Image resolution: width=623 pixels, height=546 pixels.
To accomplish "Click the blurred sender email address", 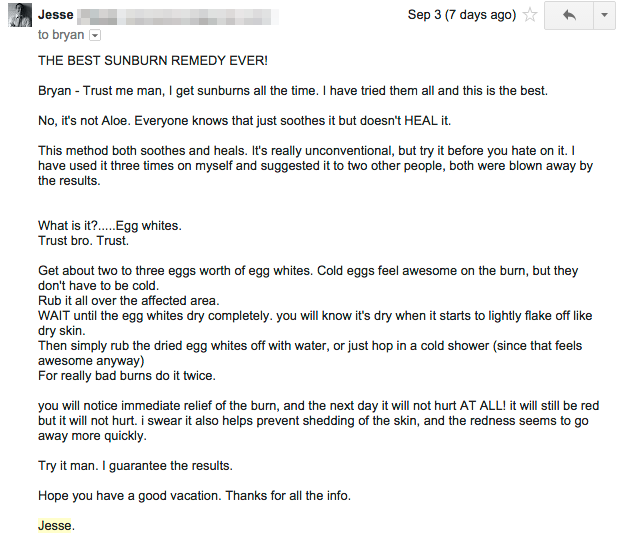I will click(x=178, y=17).
